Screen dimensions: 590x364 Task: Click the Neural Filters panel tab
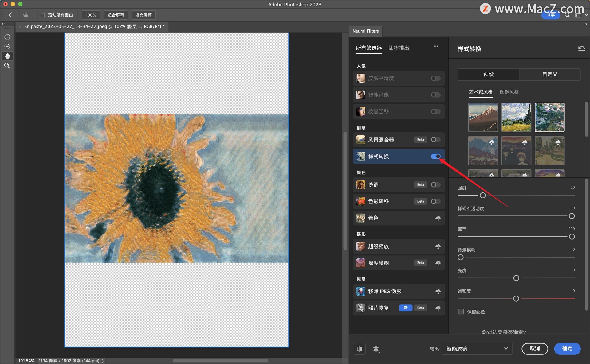coord(366,31)
